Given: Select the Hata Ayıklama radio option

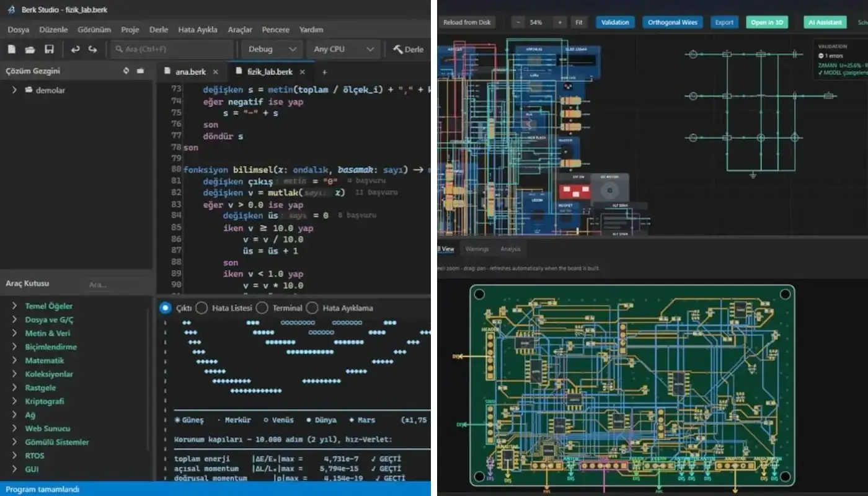Looking at the screenshot, I should tap(312, 308).
